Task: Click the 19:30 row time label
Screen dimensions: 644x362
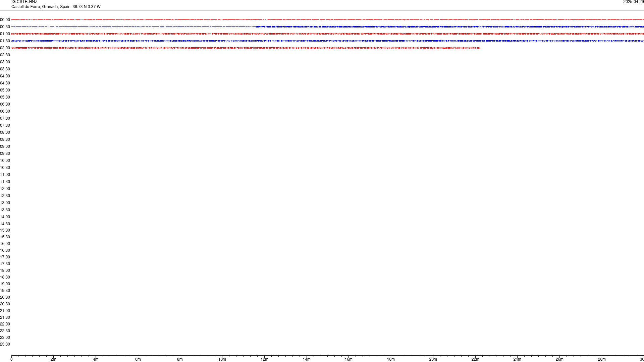Action: point(5,291)
